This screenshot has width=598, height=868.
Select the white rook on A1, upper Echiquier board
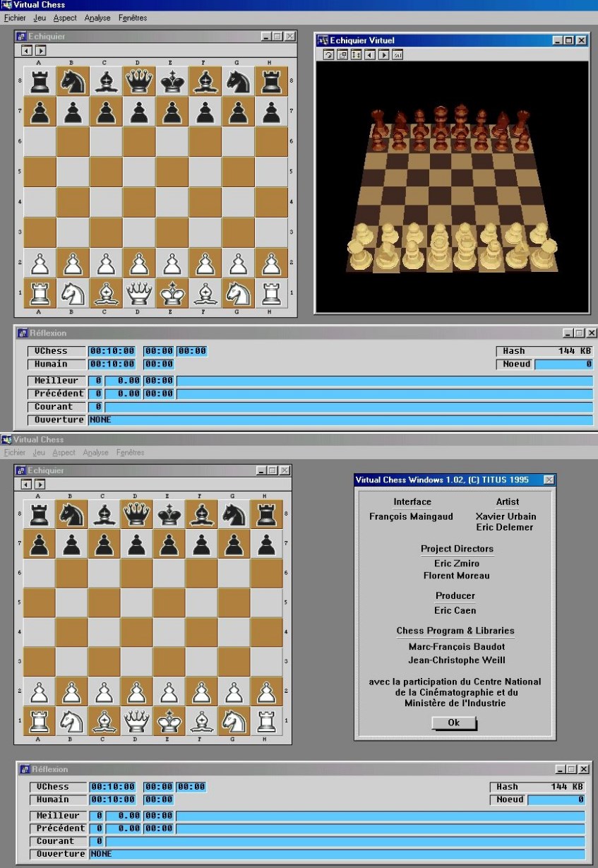[x=40, y=292]
